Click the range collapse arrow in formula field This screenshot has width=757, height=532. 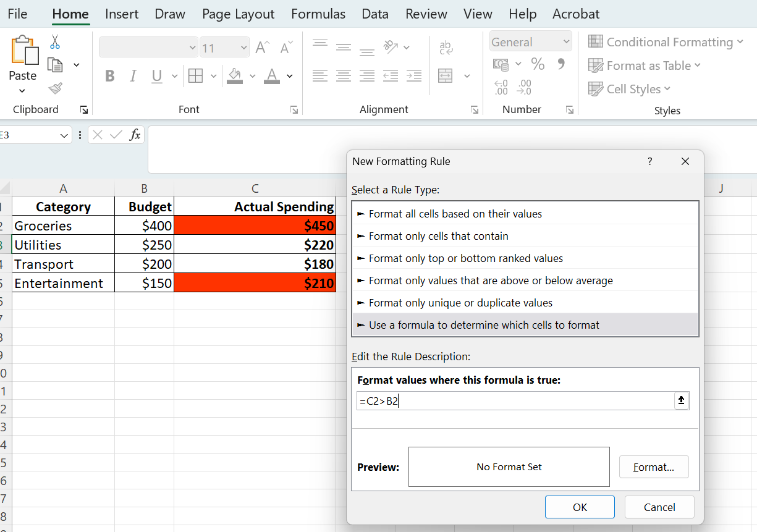tap(682, 401)
